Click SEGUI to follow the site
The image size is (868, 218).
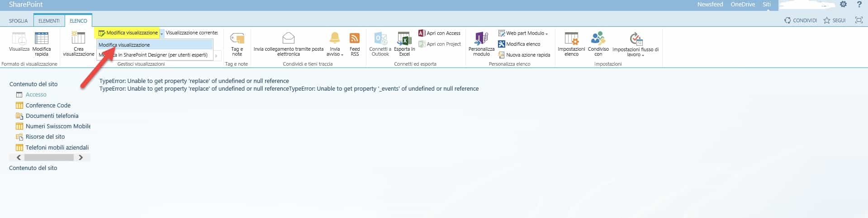coord(835,20)
